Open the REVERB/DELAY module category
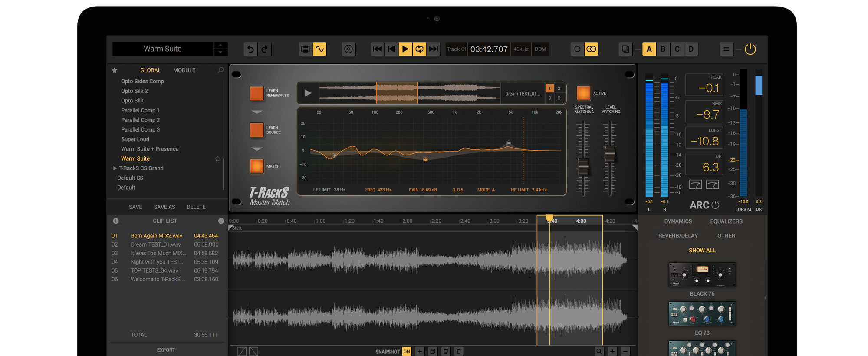 (x=678, y=236)
